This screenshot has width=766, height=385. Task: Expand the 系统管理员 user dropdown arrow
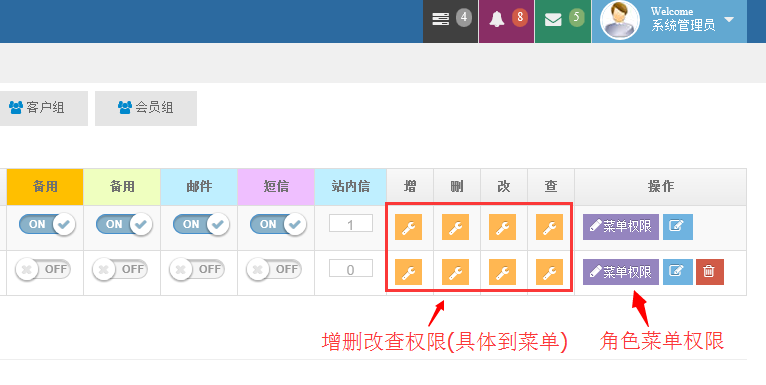729,20
